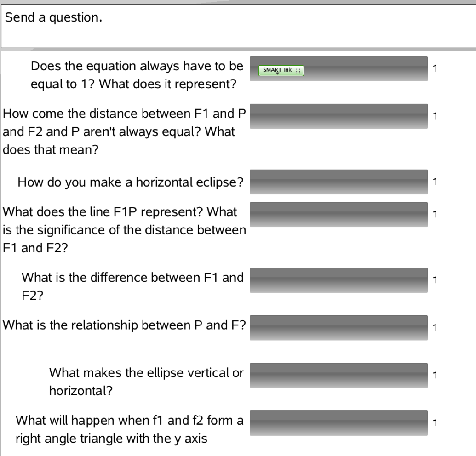476x456 pixels.
Task: Click the SMART Ink toolbar grip handle
Action: pyautogui.click(x=297, y=70)
